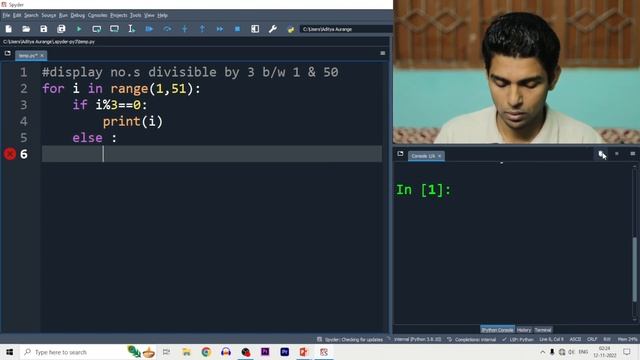The image size is (640, 360).
Task: Switch to Terminal tab
Action: (x=543, y=330)
